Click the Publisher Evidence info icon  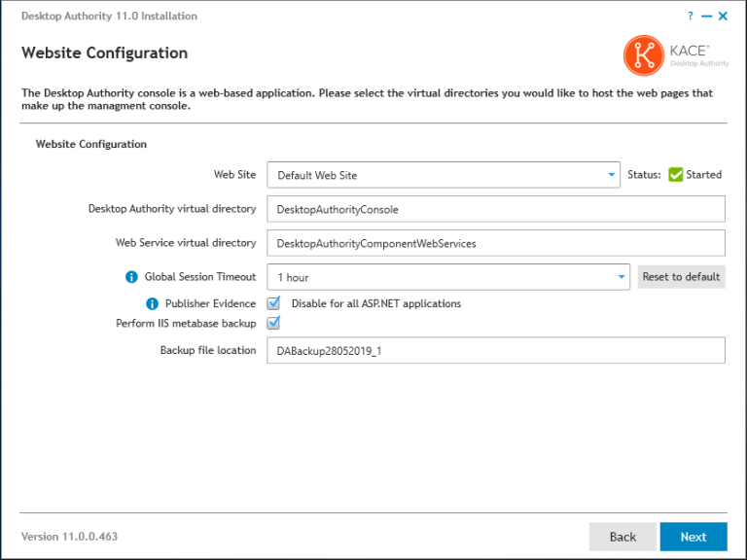(152, 304)
